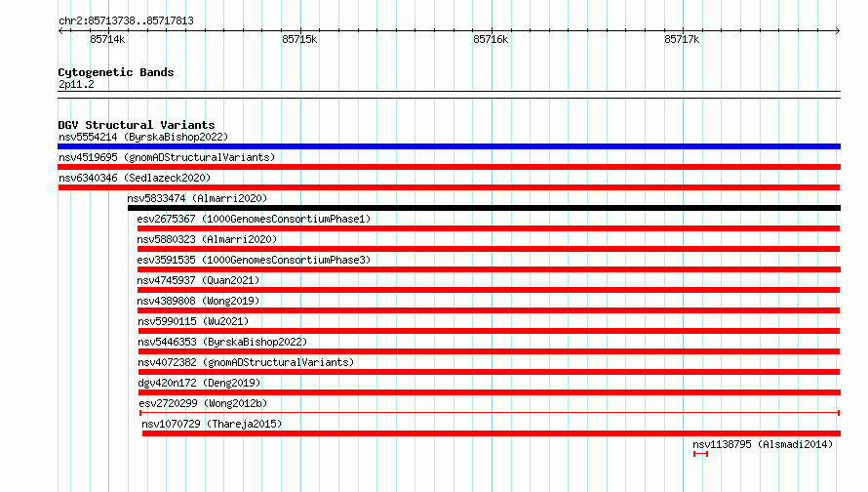Click the red nsv4072382 variant bar
Image resolution: width=868 pixels, height=492 pixels.
[x=490, y=372]
